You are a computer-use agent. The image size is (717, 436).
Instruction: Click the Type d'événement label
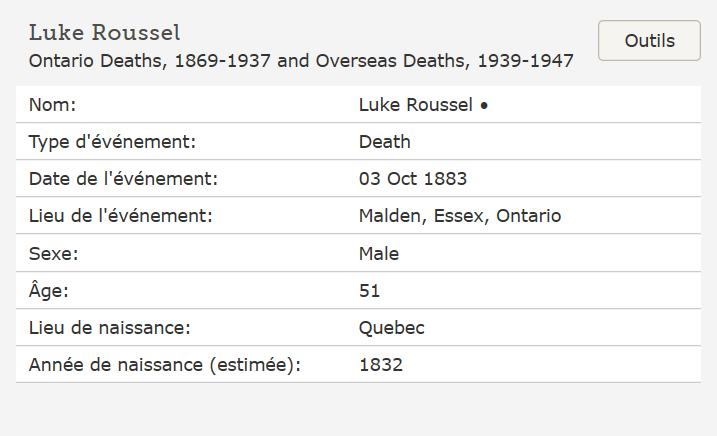pyautogui.click(x=112, y=142)
